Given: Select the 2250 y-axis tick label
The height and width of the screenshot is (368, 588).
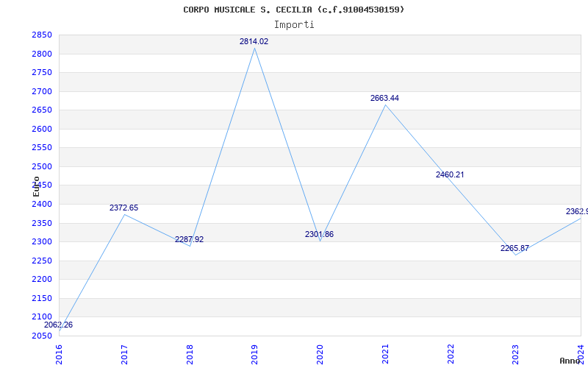Looking at the screenshot, I should (42, 261).
